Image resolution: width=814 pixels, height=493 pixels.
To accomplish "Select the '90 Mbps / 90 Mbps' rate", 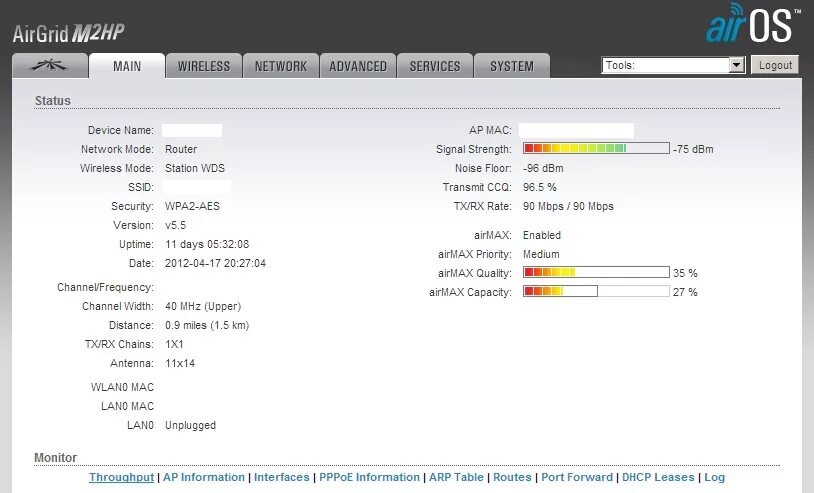I will coord(568,206).
